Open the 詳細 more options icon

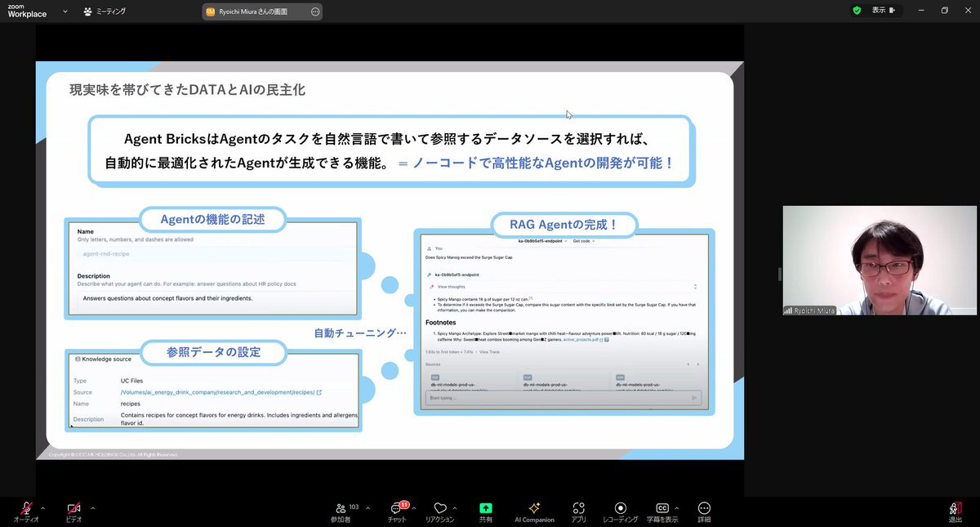tap(704, 508)
